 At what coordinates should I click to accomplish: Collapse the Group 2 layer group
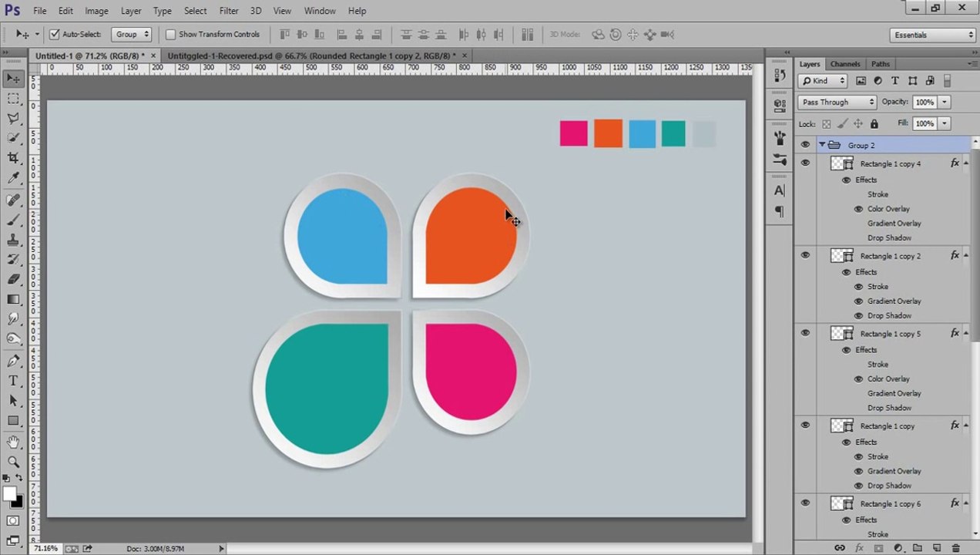pyautogui.click(x=822, y=145)
